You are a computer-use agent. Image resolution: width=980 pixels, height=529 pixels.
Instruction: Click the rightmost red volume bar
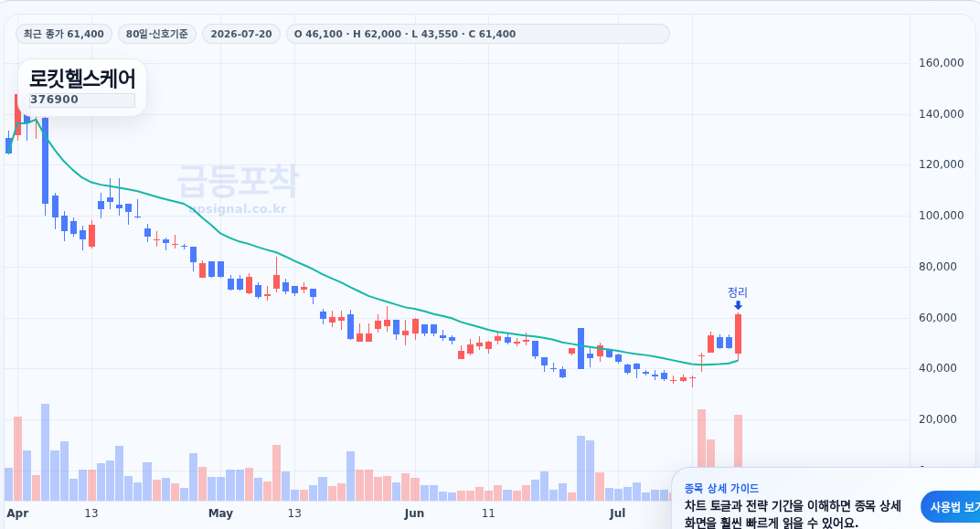(738, 441)
